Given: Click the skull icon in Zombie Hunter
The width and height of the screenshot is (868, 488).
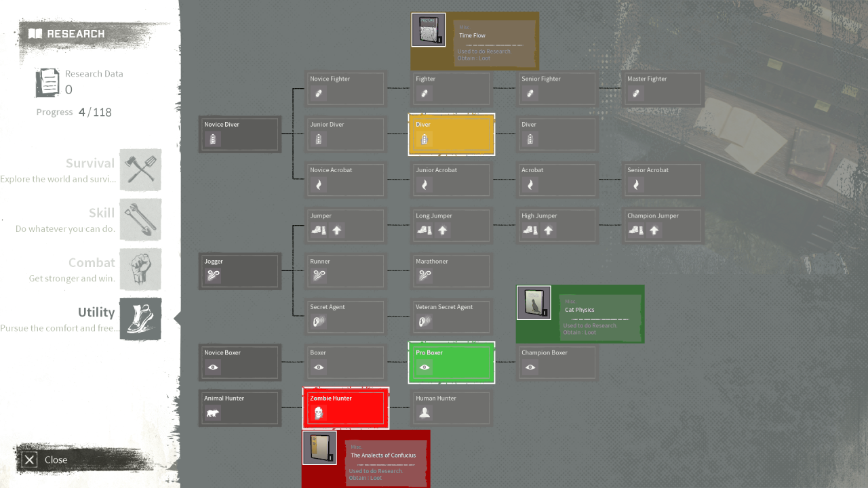Looking at the screenshot, I should tap(319, 413).
